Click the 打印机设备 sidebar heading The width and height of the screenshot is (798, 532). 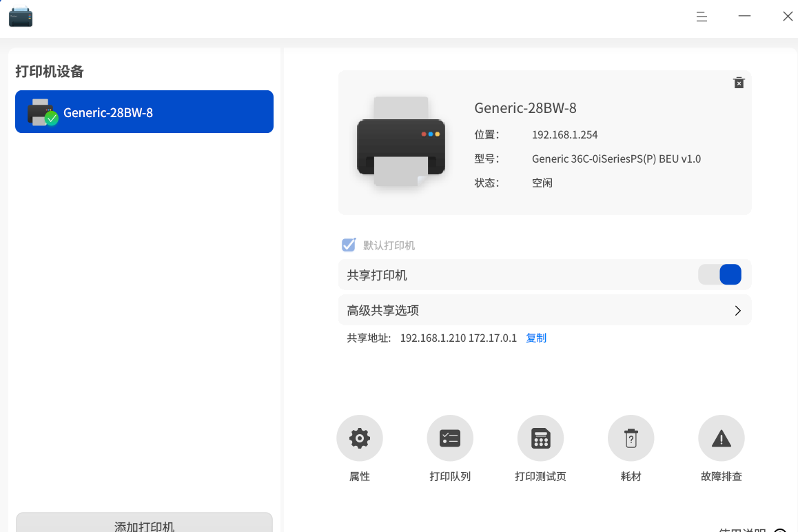pos(50,71)
